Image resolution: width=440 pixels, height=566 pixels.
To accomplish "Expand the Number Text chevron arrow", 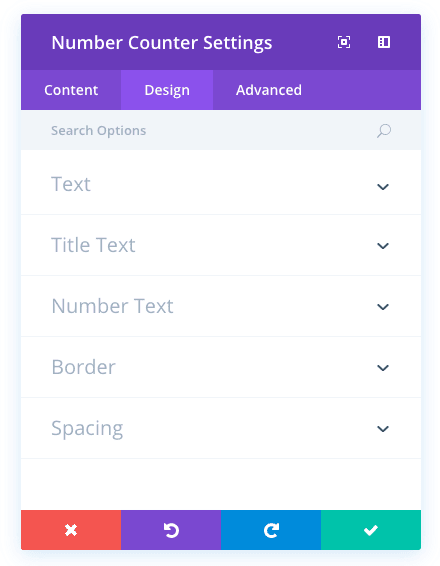I will click(x=383, y=307).
